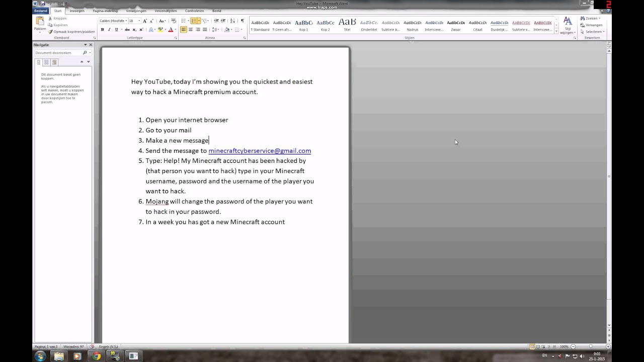
Task: Toggle left text alignment
Action: coord(184,30)
